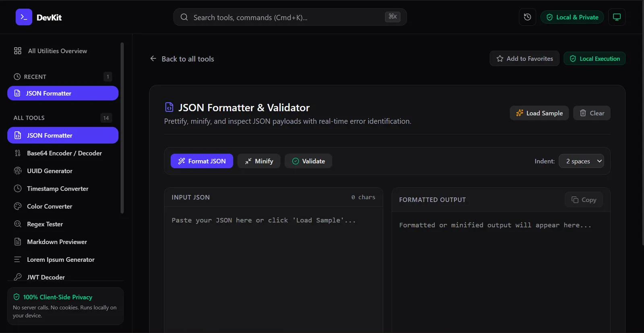Click into the Input JSON text area

274,270
